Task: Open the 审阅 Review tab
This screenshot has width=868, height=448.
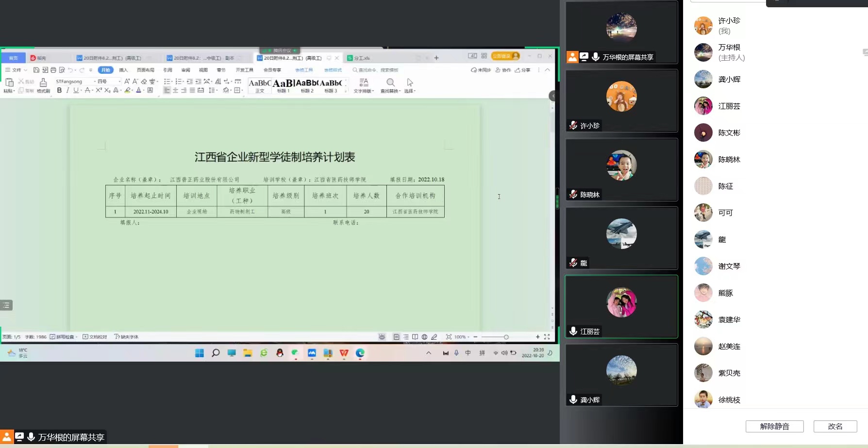Action: coord(185,70)
